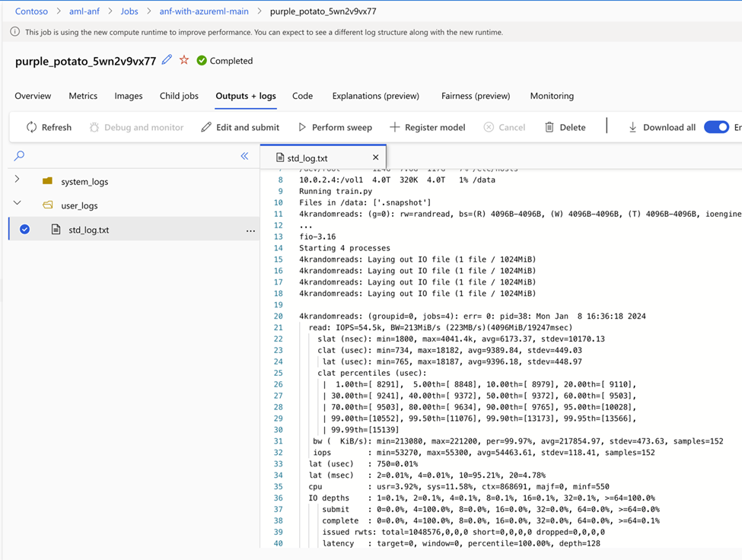
Task: Click log line '10.0.2.4:/vol1' on line 8
Action: (x=397, y=180)
